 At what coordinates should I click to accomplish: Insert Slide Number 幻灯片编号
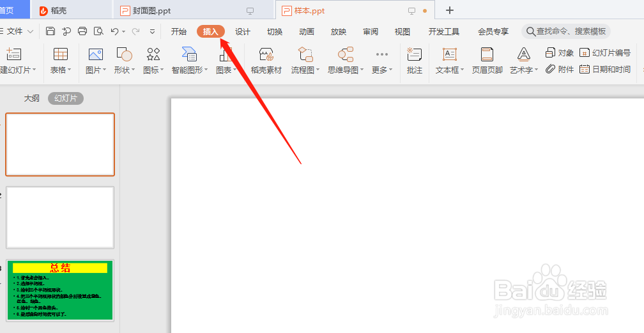(x=604, y=52)
